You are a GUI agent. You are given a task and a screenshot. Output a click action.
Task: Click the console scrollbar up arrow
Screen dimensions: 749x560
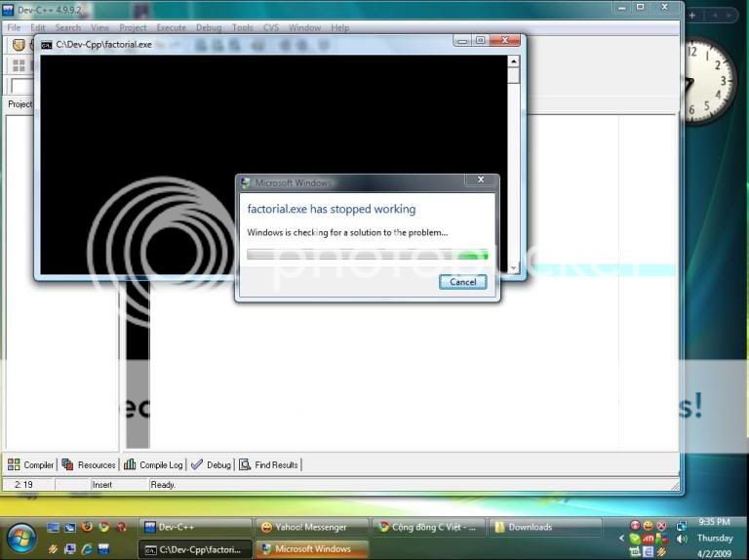pos(514,61)
